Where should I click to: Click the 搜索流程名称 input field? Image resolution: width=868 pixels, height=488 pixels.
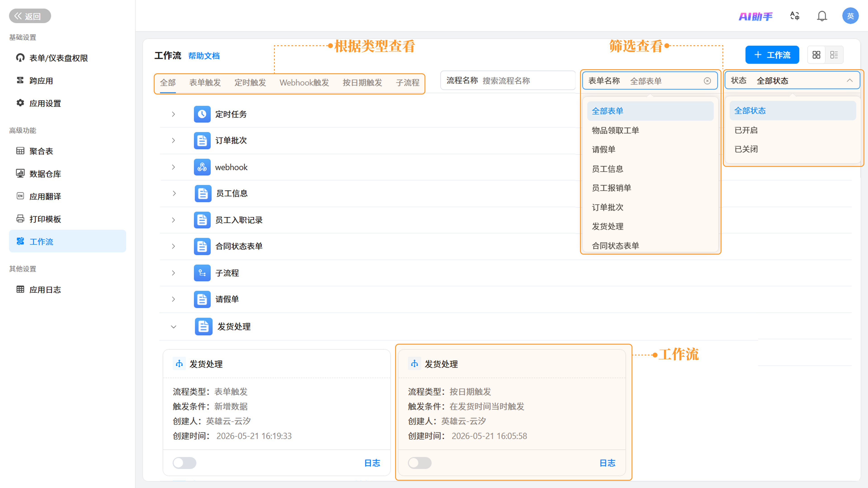(x=508, y=81)
